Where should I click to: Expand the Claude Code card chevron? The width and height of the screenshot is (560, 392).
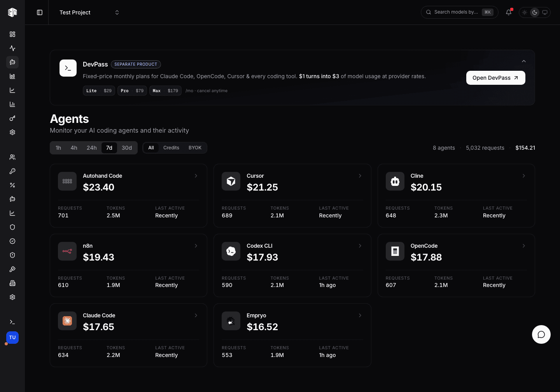click(196, 315)
